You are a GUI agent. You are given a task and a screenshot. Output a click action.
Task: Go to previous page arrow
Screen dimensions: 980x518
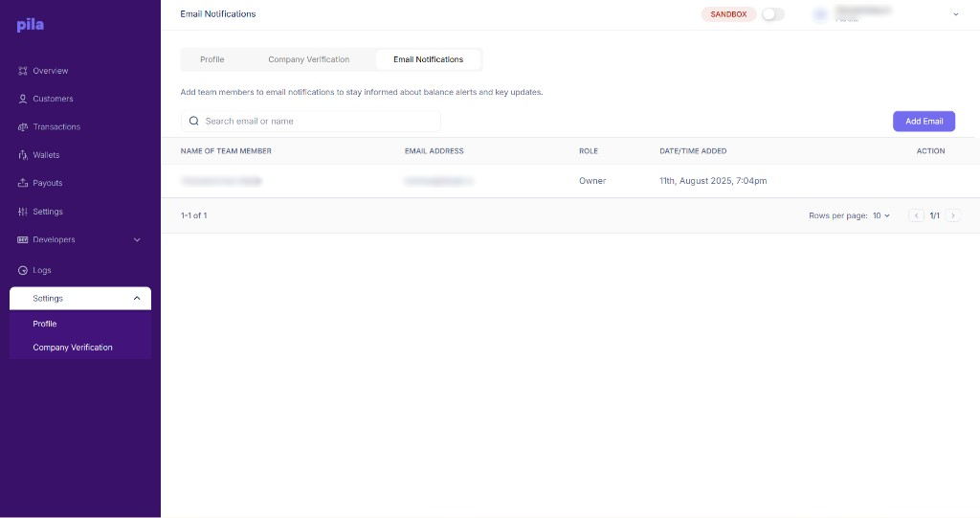click(x=916, y=215)
